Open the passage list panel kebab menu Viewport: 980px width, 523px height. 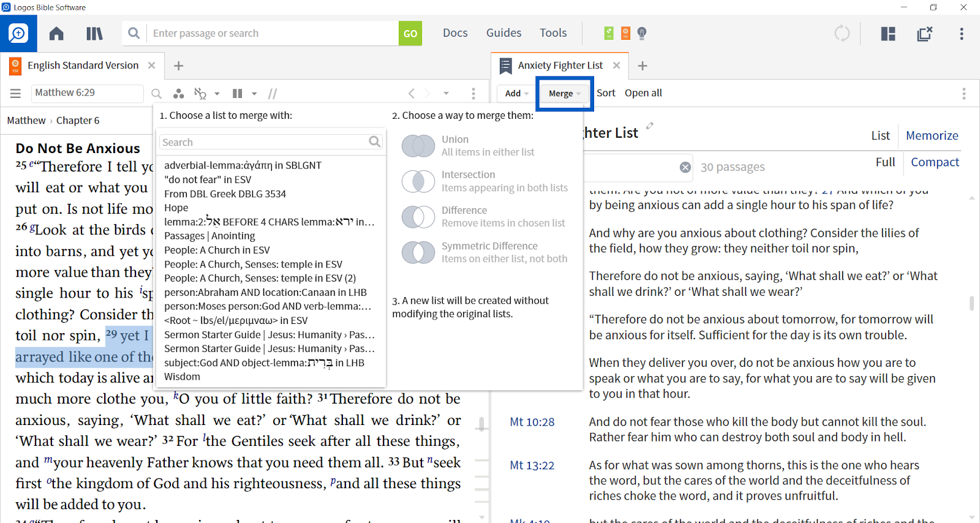point(963,93)
